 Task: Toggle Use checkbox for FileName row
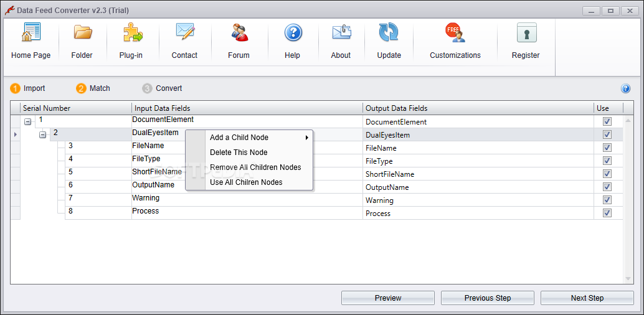607,148
